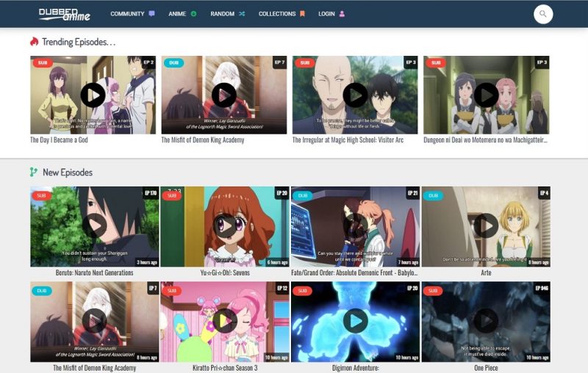Click '7 hours ago' on Fate/Grand Order thumbnail
Screen dimensions: 588x373
[x=408, y=262]
